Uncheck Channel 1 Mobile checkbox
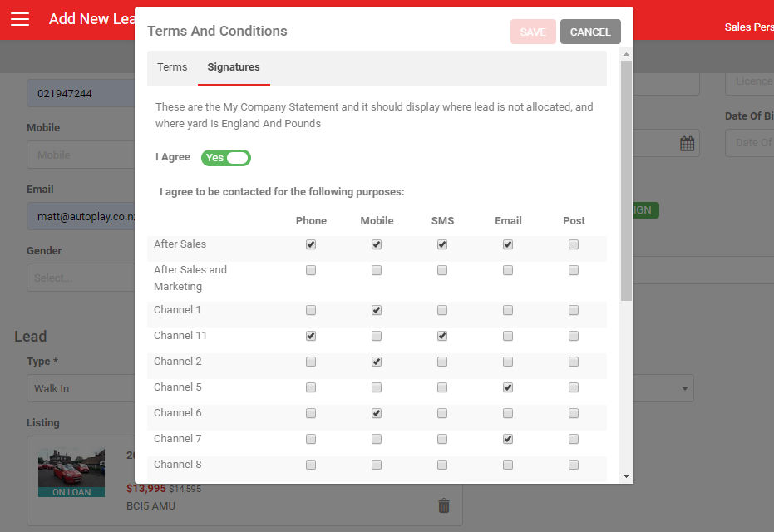Image resolution: width=774 pixels, height=532 pixels. tap(377, 310)
